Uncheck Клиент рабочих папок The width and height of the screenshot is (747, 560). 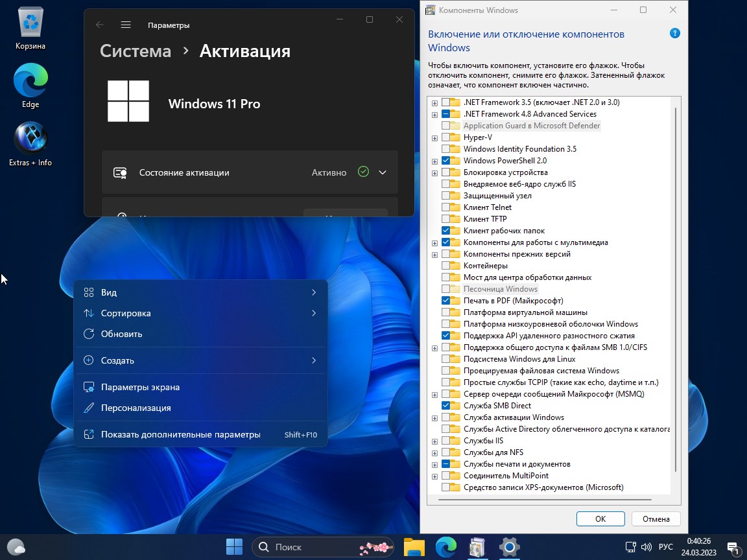[x=445, y=231]
